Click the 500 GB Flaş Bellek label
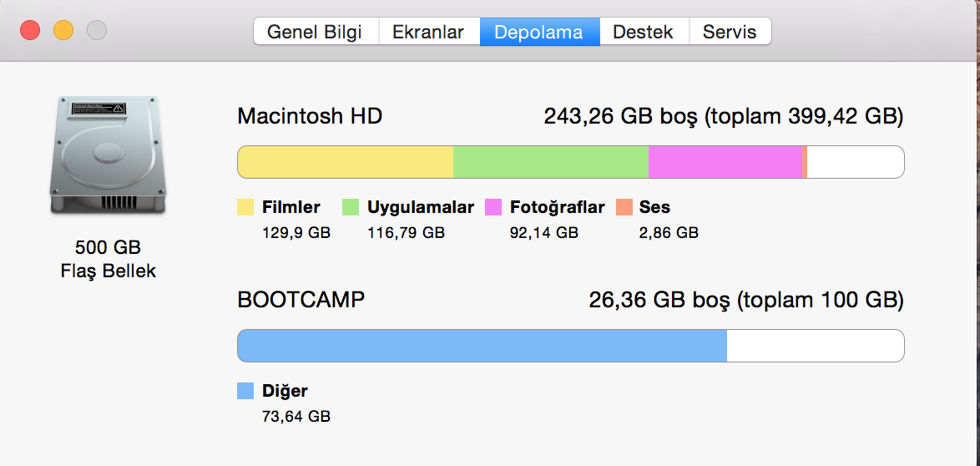This screenshot has width=980, height=466. (x=109, y=259)
